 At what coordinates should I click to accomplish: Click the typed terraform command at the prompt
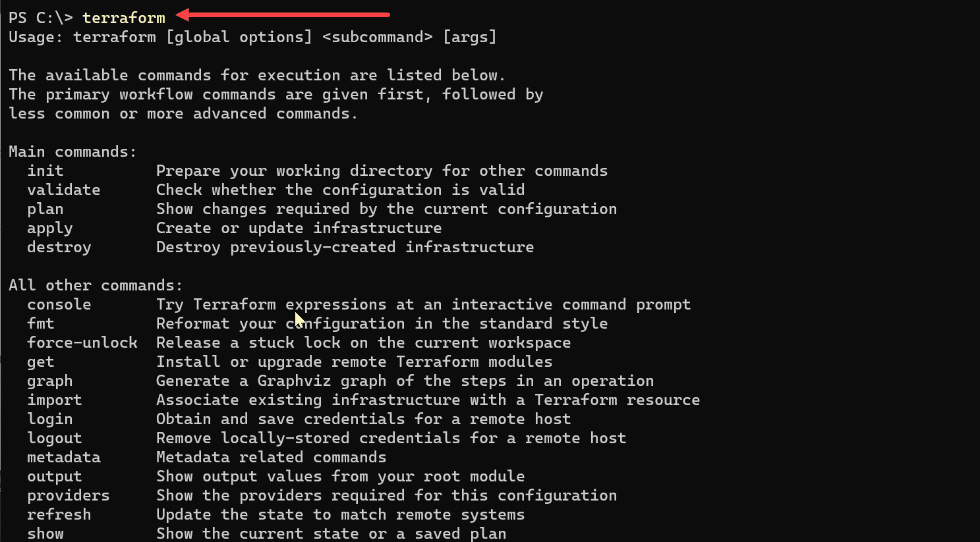[123, 18]
